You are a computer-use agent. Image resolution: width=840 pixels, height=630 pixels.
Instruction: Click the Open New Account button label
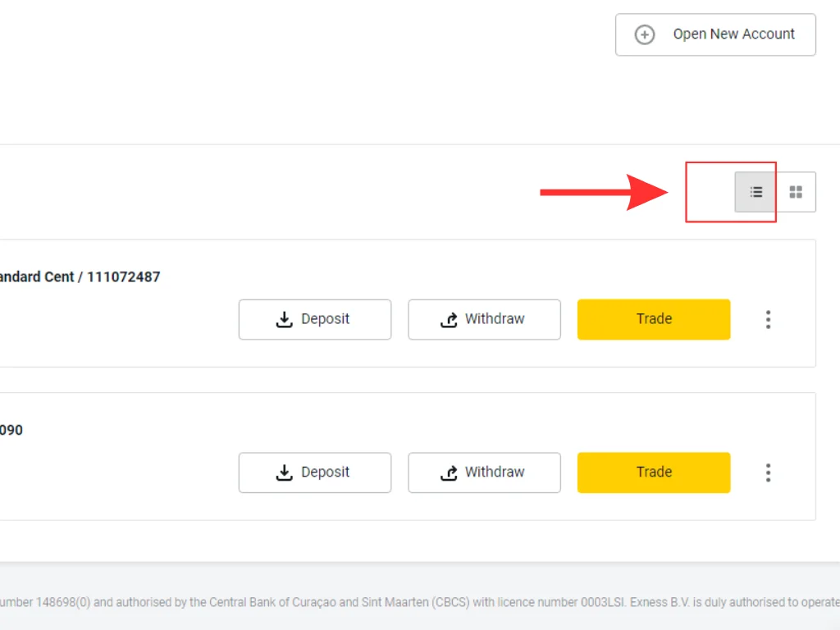733,34
